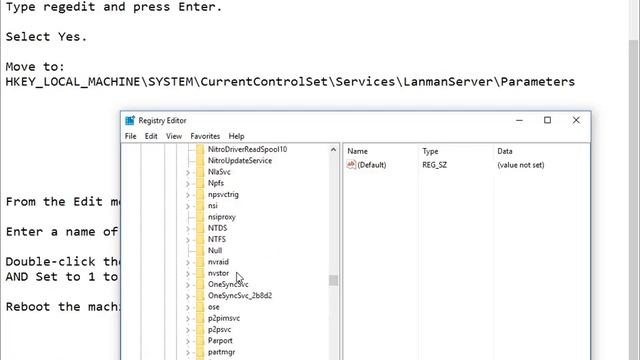The height and width of the screenshot is (360, 640).
Task: Open the Favorites menu
Action: 205,136
